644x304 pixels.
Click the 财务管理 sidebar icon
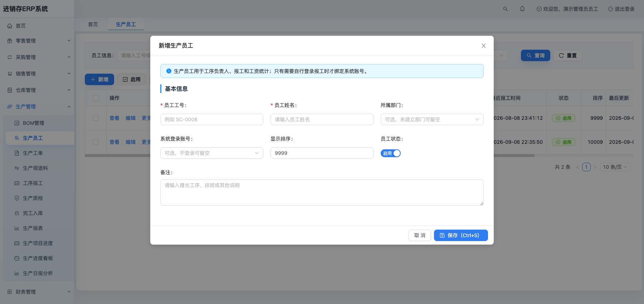(10, 292)
